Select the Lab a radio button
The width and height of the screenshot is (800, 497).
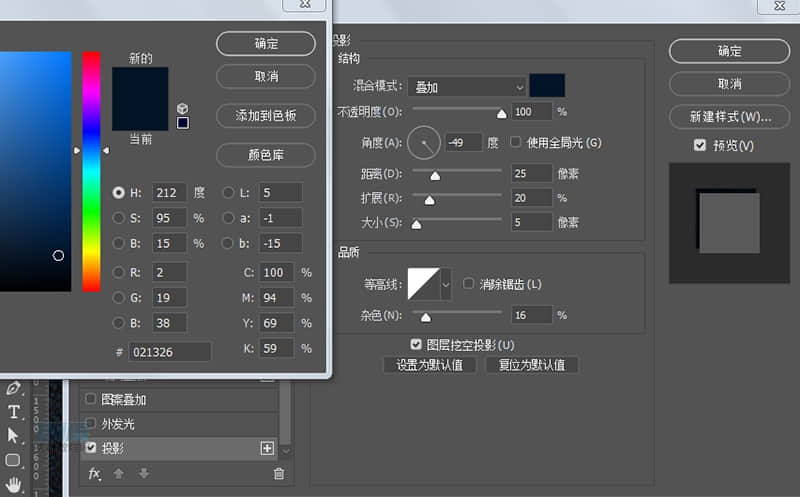click(228, 218)
